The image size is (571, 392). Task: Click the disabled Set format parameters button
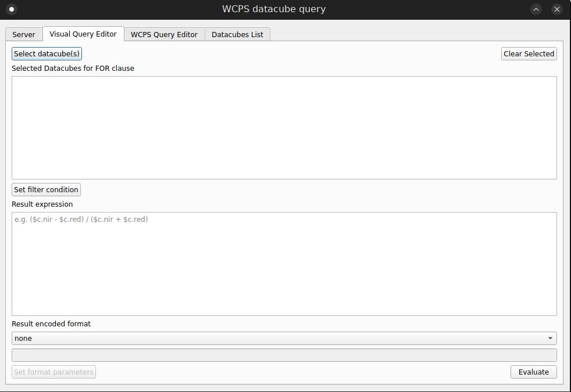(x=53, y=372)
